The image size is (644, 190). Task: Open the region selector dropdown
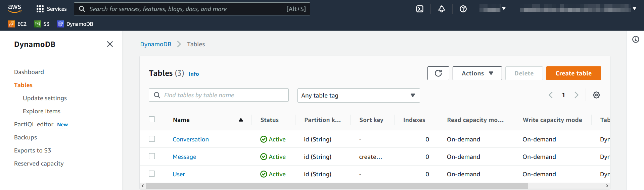click(x=493, y=9)
